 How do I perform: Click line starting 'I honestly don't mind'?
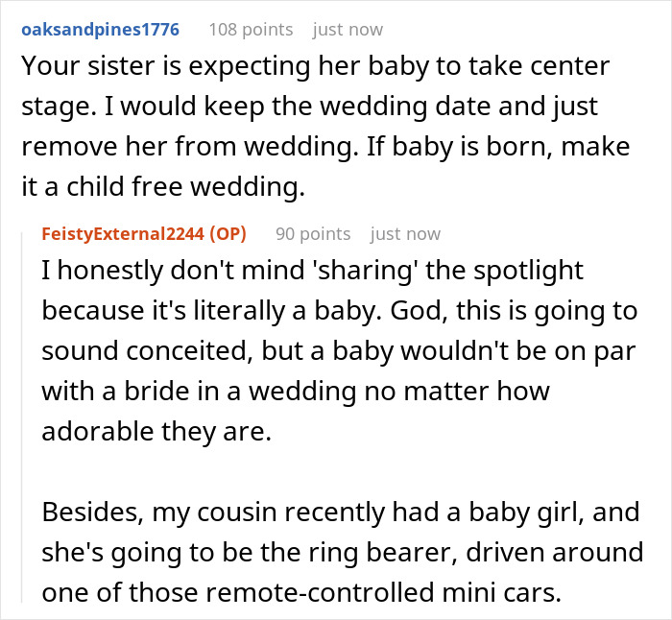(312, 272)
